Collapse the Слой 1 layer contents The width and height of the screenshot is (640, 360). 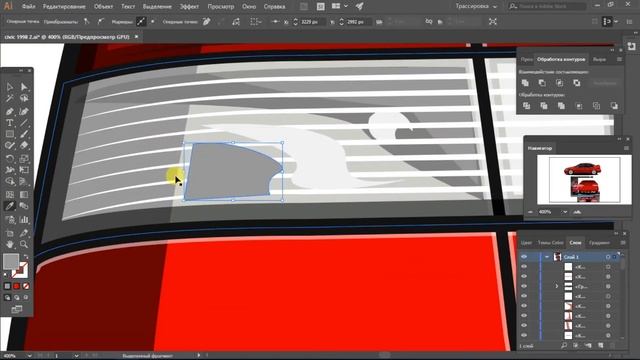coord(547,257)
